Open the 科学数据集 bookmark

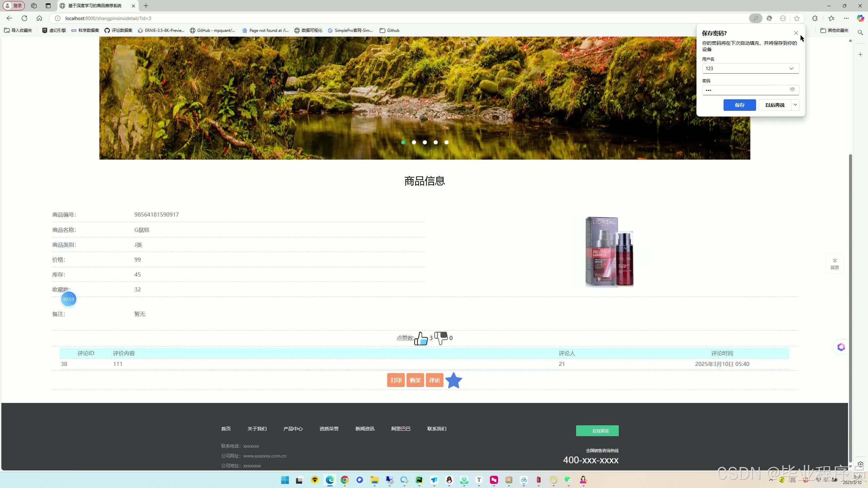pos(85,30)
